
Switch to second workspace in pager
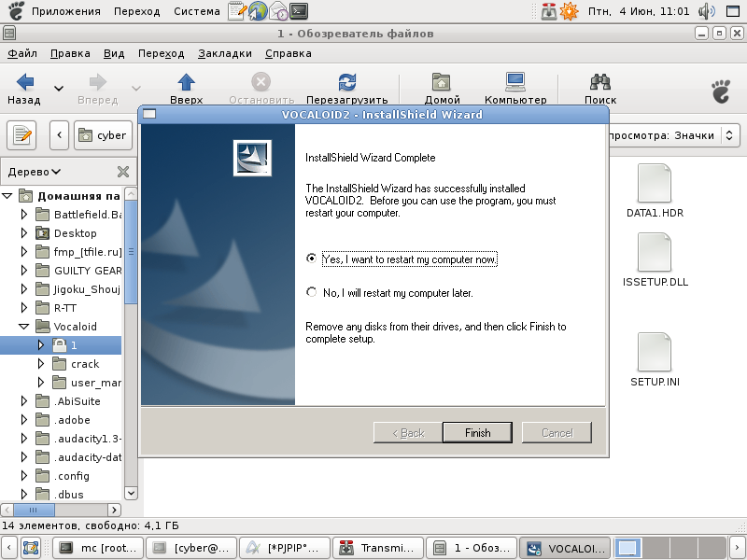[655, 548]
